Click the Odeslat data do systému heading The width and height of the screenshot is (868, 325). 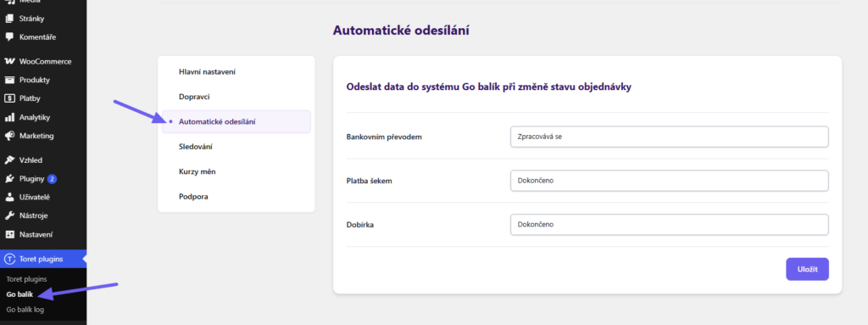[488, 87]
